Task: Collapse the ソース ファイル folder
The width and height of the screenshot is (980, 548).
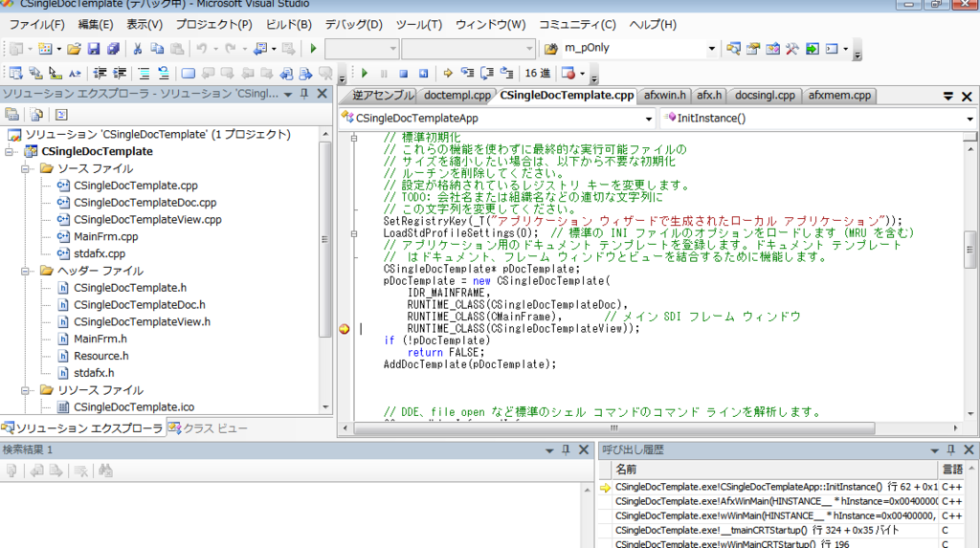Action: [26, 168]
